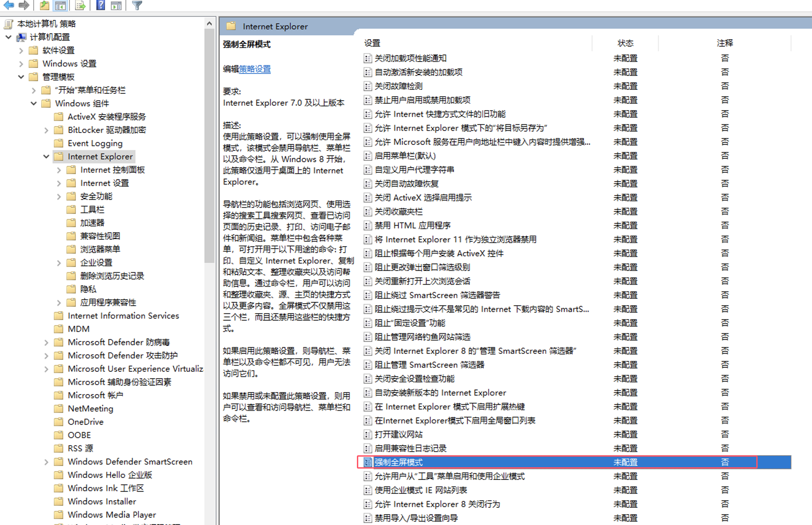Expand the Microsoft Defender 防病毒 node
The height and width of the screenshot is (525, 812).
(46, 342)
